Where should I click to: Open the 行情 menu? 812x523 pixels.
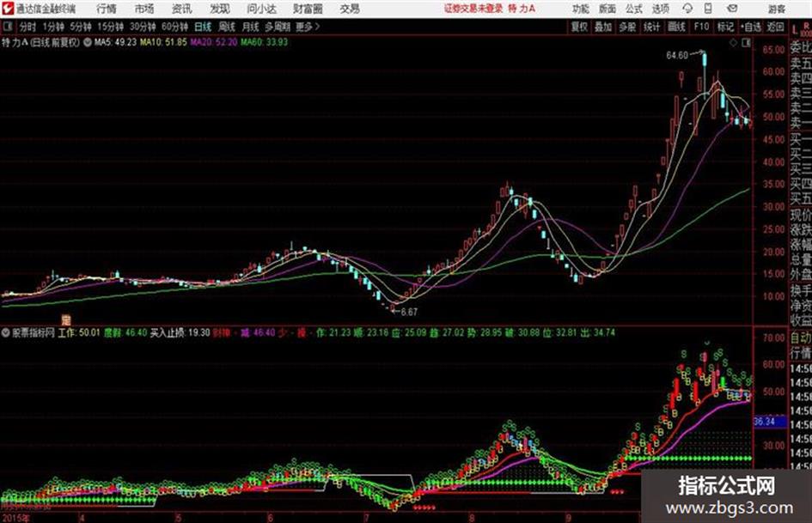pyautogui.click(x=107, y=9)
